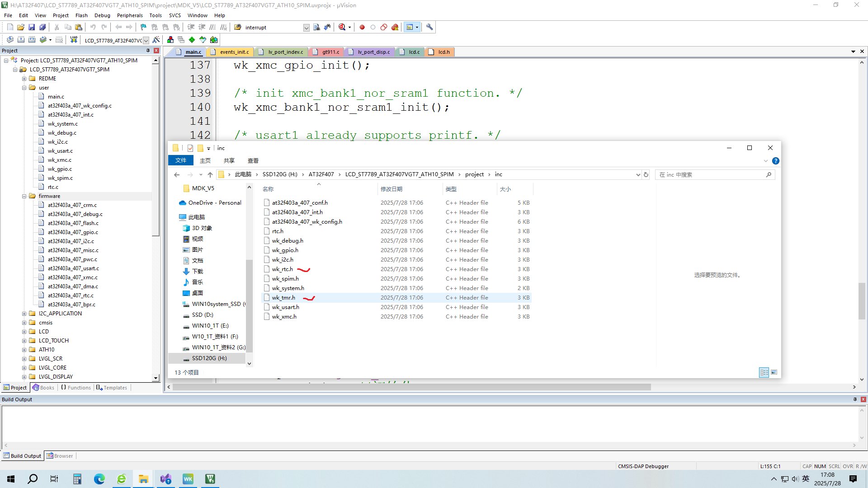Open the Peripherals menu
Screen dimensions: 868x488
pos(130,15)
